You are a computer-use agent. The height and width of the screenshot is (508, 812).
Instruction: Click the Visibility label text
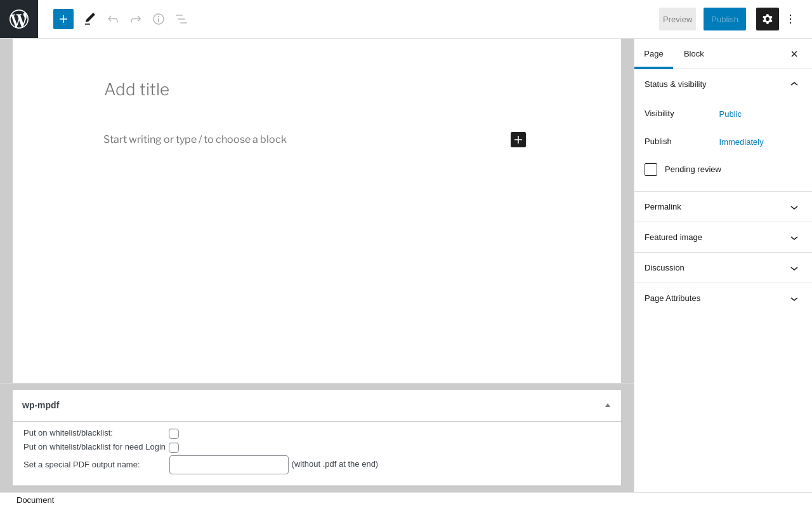tap(659, 114)
